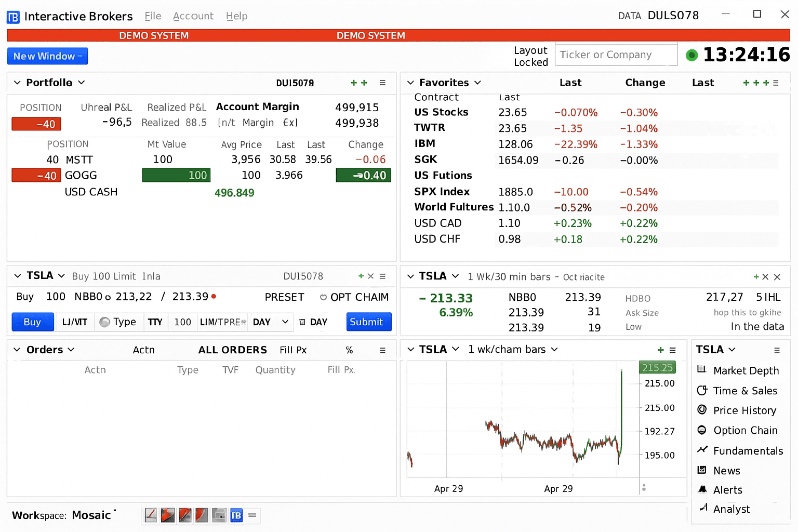Click the Ticker or Company search field
This screenshot has height=532, width=798.
point(616,55)
